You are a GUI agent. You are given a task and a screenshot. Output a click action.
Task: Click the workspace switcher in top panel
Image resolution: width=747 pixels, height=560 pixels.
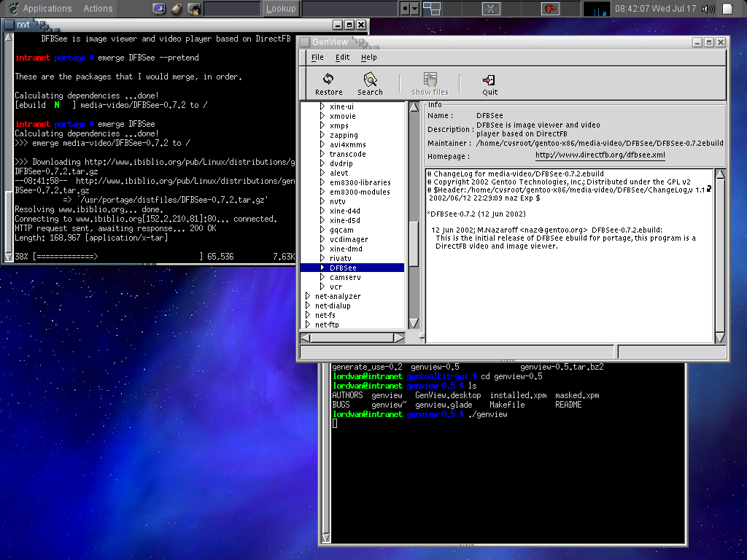[x=432, y=9]
